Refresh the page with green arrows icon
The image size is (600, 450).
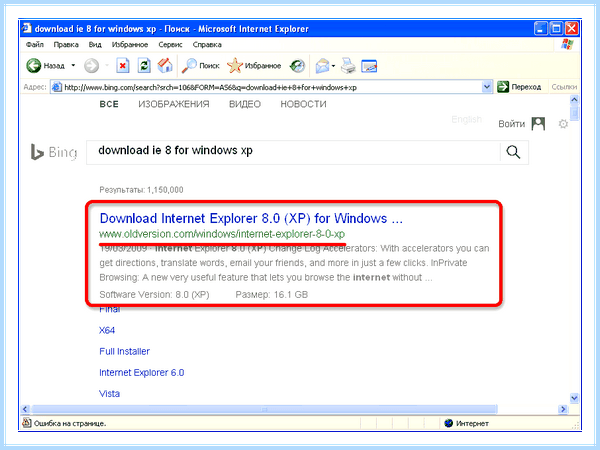(x=144, y=65)
